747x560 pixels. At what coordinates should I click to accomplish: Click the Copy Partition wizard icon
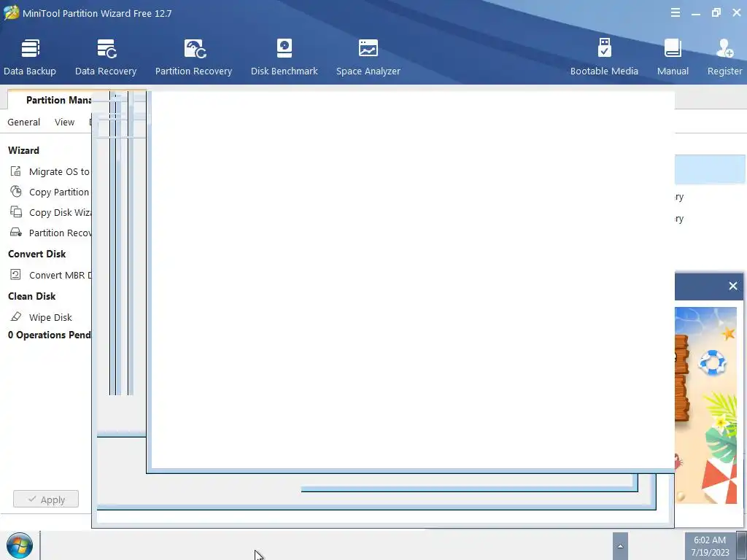coord(16,192)
